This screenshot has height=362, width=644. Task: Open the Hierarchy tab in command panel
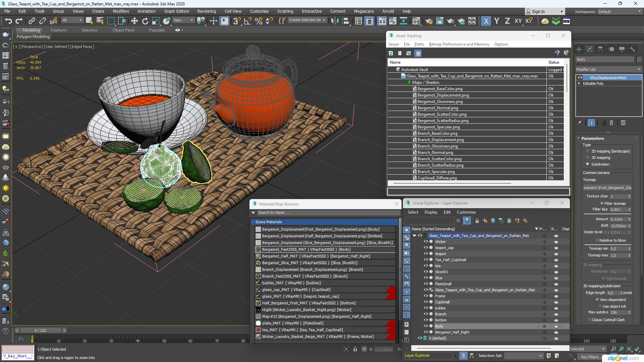click(600, 49)
